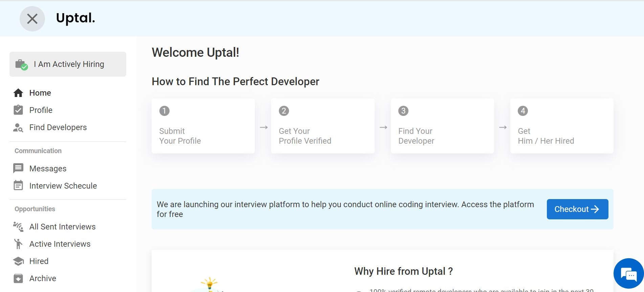Select the Find Your Developer step card
644x292 pixels.
click(x=442, y=126)
